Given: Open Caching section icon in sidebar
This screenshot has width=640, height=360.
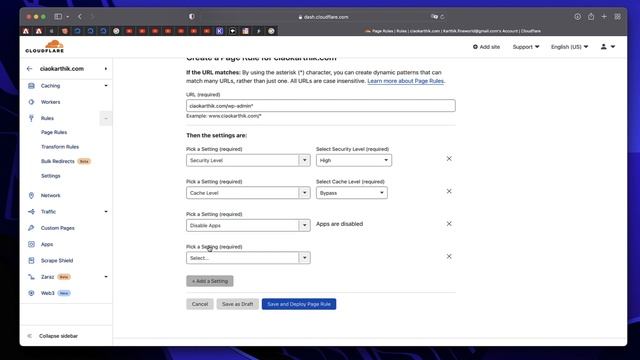Looking at the screenshot, I should 31,86.
